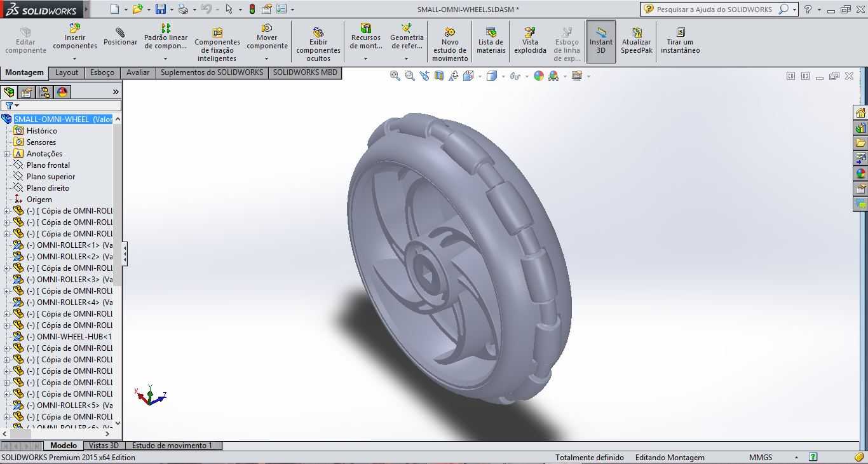
Task: Click the Apply Scene icon
Action: pos(553,76)
